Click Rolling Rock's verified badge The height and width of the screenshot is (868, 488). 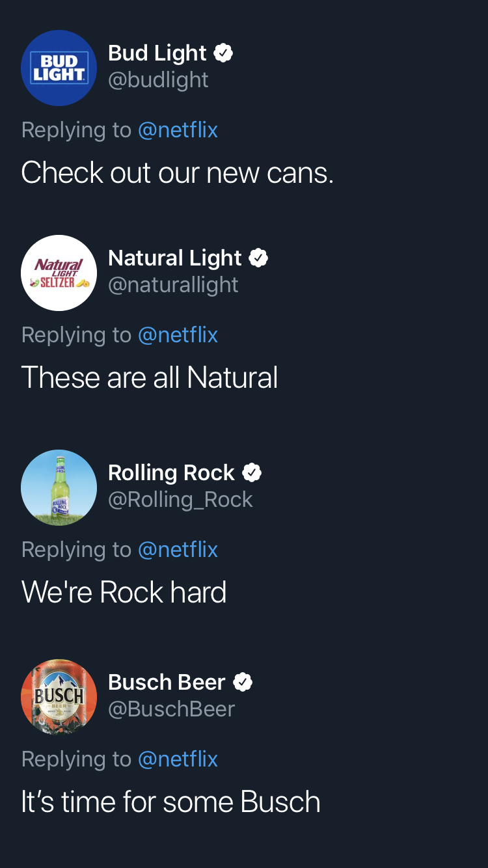(x=252, y=472)
